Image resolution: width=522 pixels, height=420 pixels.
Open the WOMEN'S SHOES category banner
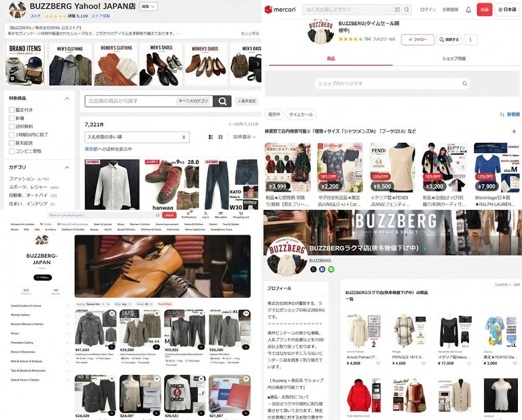pyautogui.click(x=205, y=64)
